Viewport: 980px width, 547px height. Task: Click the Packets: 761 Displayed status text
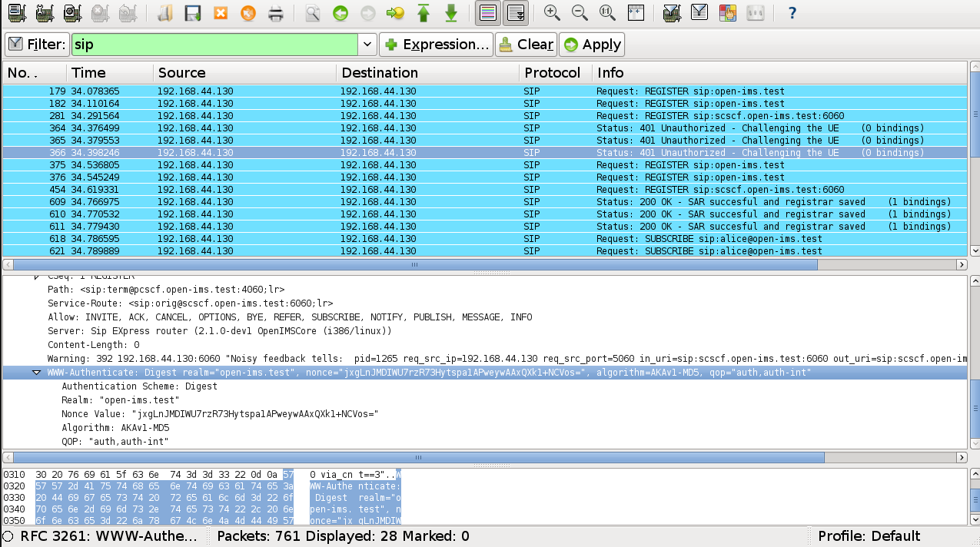[343, 536]
